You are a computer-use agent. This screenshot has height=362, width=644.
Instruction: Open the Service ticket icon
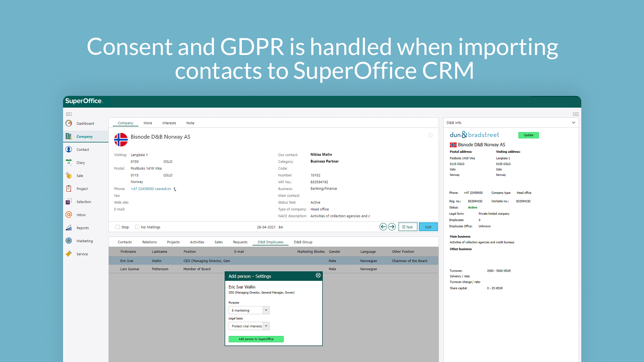click(69, 254)
